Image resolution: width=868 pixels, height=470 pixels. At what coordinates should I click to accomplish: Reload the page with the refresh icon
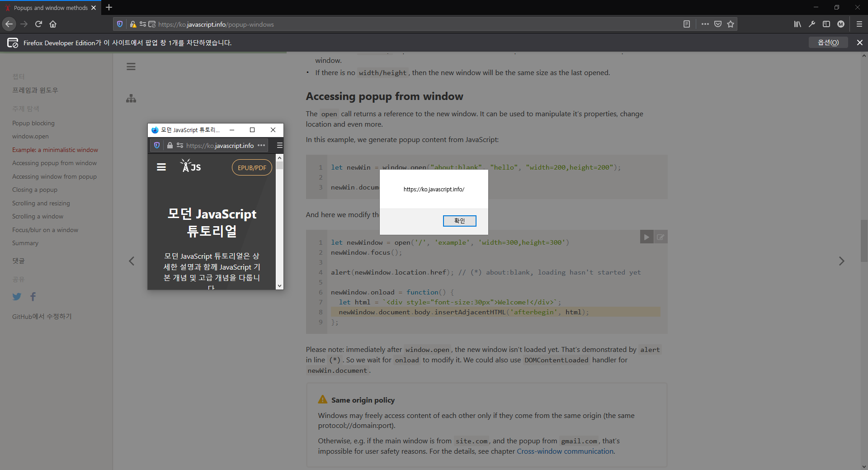coord(38,24)
